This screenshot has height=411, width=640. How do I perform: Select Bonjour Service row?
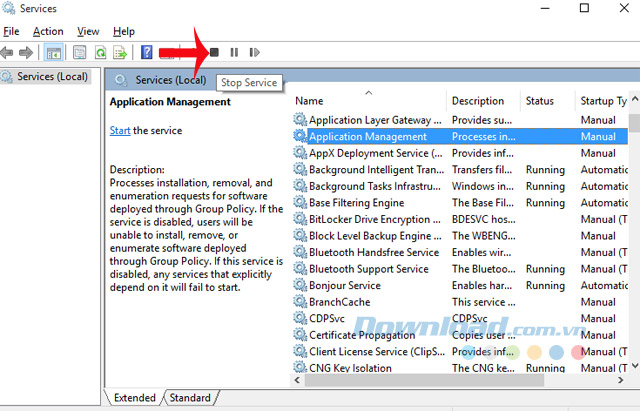tap(460, 285)
